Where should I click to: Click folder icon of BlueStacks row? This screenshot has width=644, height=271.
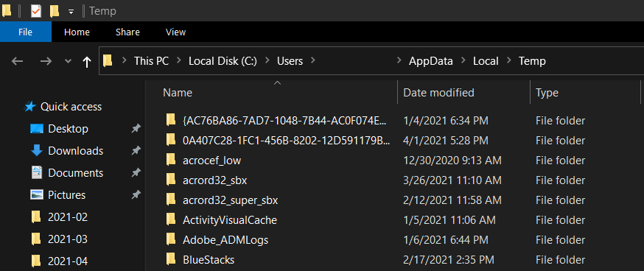171,259
